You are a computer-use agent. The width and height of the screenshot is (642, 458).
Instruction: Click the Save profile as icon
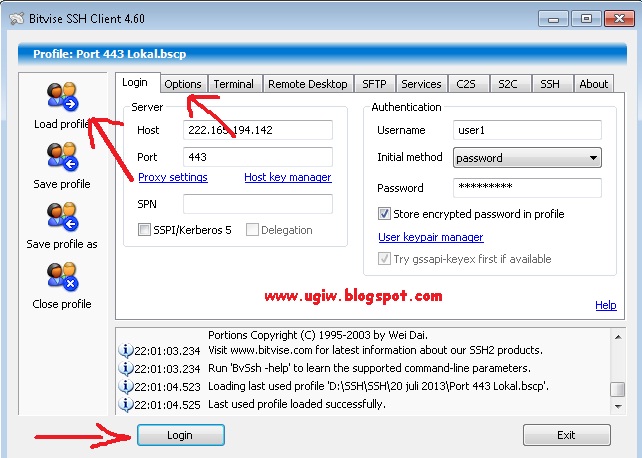62,217
